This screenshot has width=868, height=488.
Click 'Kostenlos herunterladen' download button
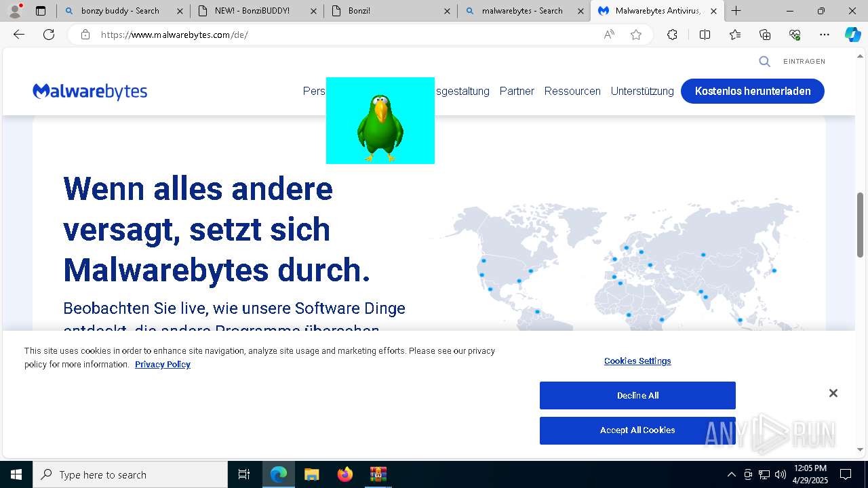(x=753, y=91)
